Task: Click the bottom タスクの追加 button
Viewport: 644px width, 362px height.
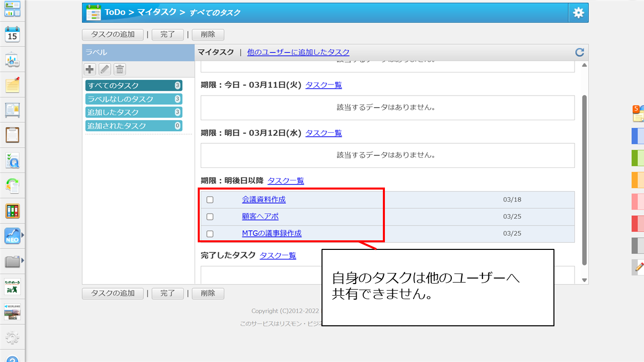Action: (113, 294)
